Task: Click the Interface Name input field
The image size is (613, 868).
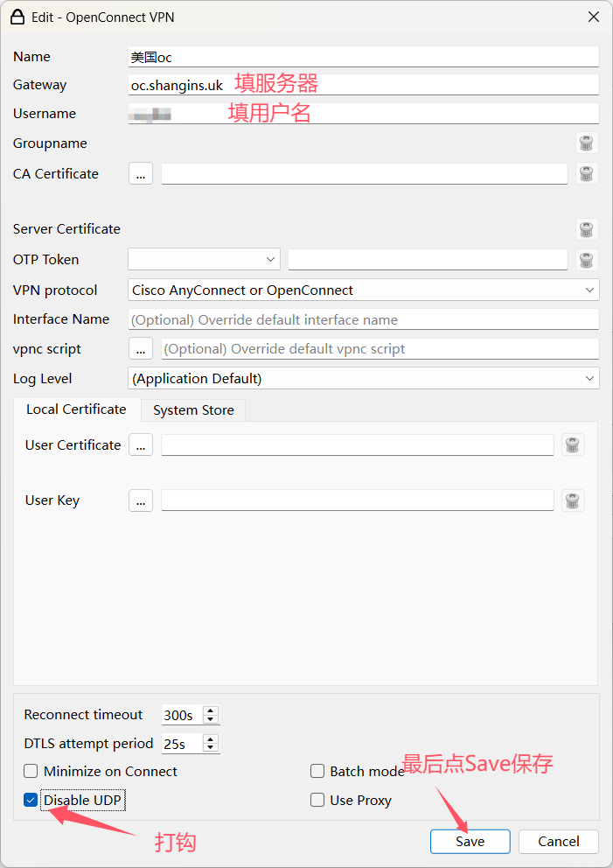Action: click(x=363, y=319)
